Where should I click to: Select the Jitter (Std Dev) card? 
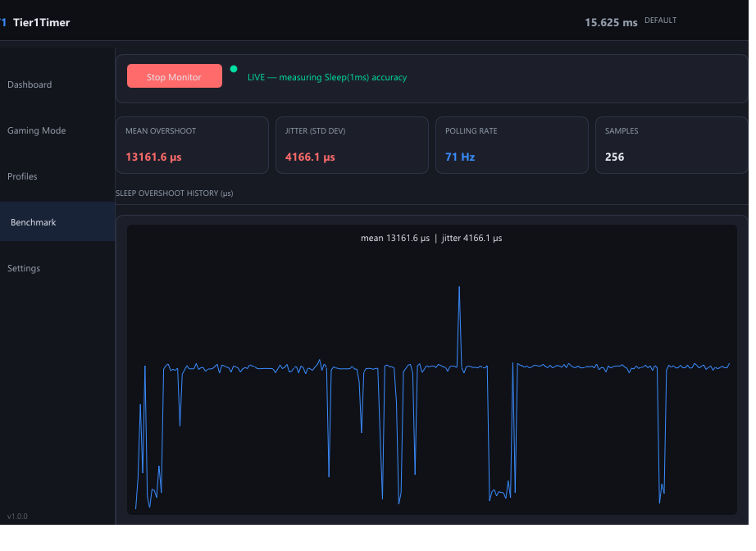pos(352,145)
